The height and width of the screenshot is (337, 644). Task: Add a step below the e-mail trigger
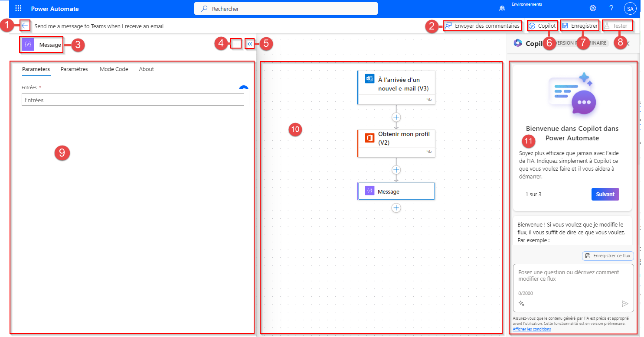click(x=396, y=117)
